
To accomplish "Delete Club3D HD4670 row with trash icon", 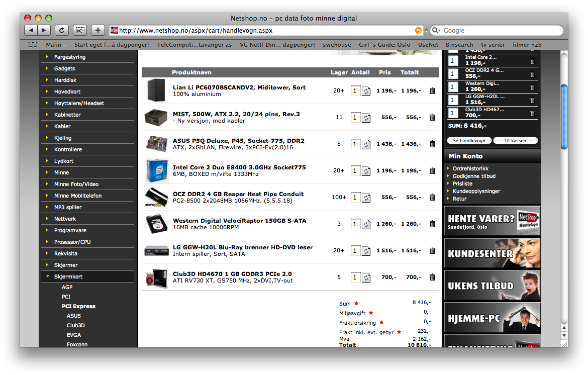I will point(432,277).
